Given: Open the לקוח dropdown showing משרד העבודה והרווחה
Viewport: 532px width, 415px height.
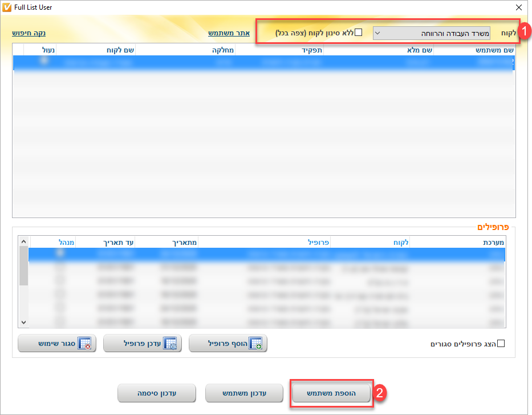Looking at the screenshot, I should coord(431,33).
